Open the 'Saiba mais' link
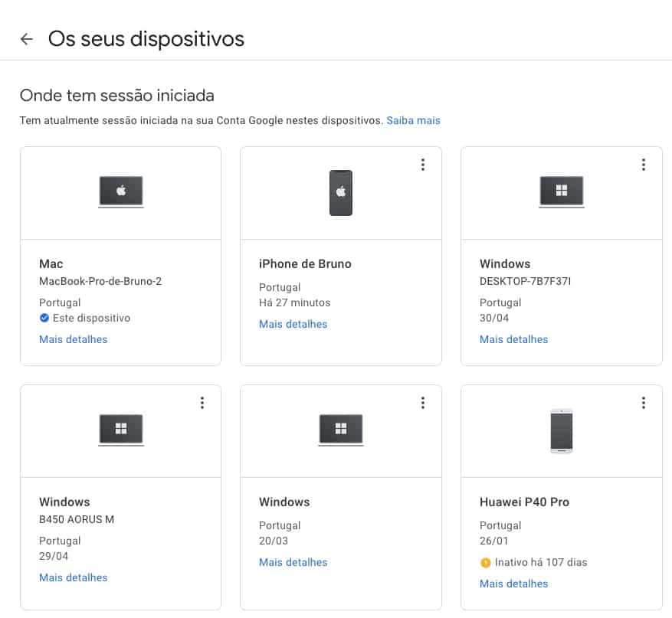This screenshot has width=672, height=618. [x=413, y=120]
